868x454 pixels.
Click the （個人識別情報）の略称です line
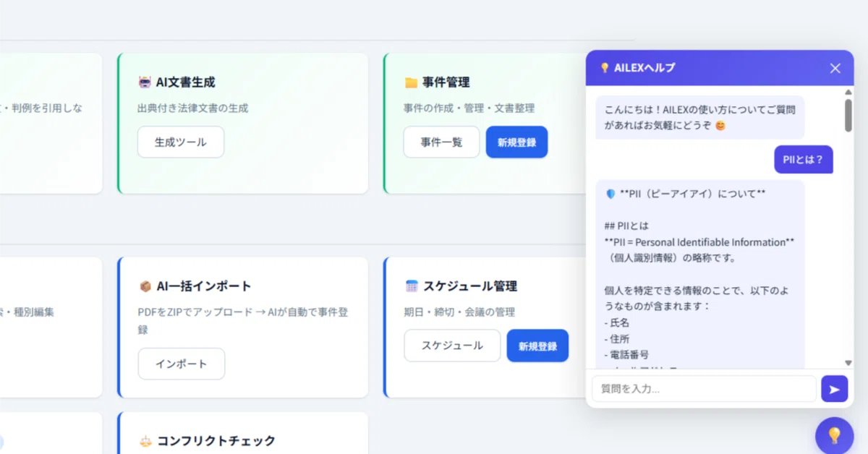pos(670,258)
